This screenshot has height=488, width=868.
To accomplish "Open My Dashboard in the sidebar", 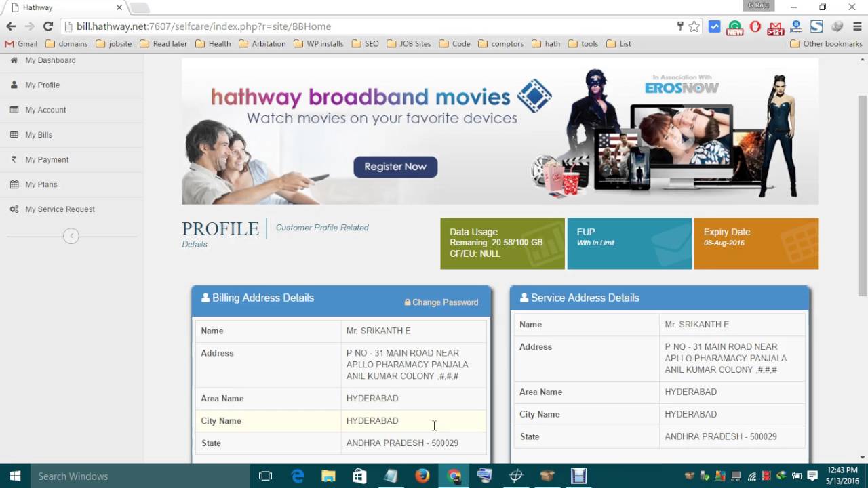I will (x=71, y=60).
